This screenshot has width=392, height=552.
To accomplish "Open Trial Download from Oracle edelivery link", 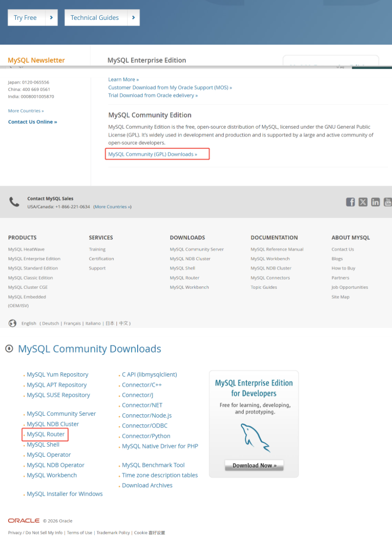I will pos(153,95).
